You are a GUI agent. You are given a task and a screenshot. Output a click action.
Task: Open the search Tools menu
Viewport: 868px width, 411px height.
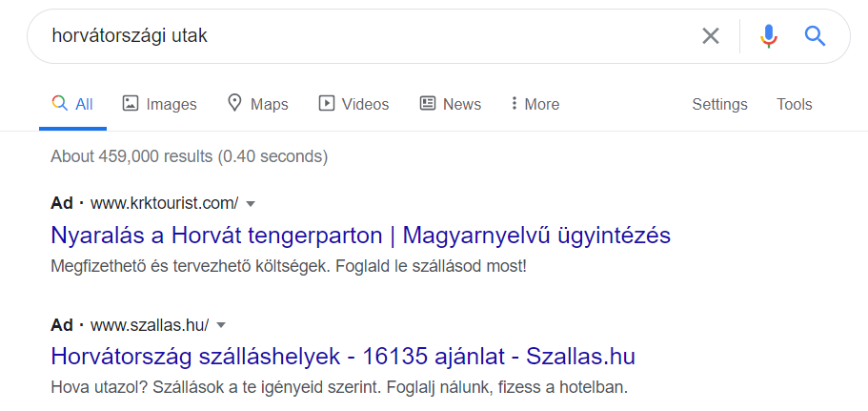[794, 104]
